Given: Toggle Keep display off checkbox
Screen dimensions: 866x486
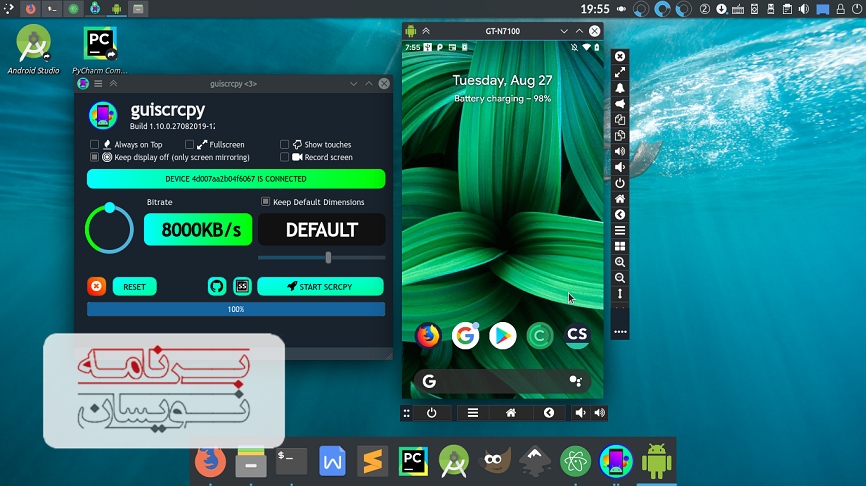Looking at the screenshot, I should coord(94,157).
